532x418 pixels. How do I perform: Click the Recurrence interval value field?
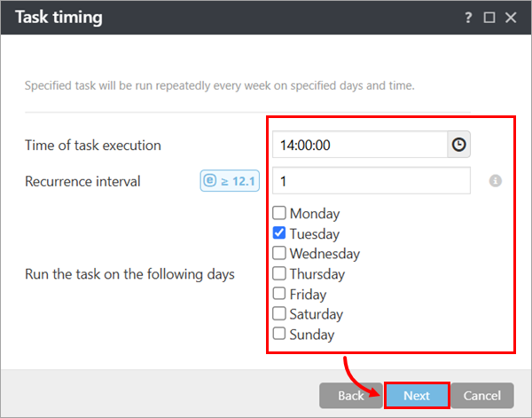point(372,181)
